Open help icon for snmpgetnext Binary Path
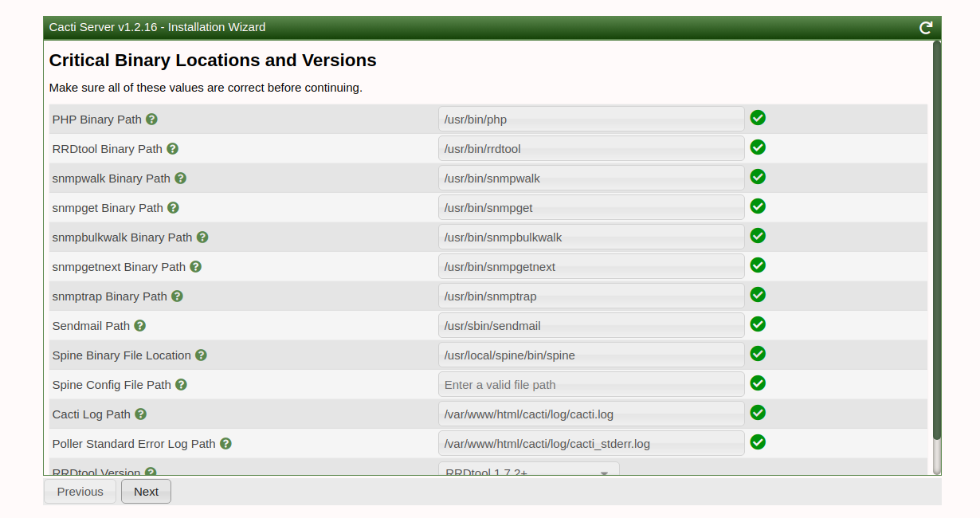This screenshot has width=980, height=518. (195, 266)
